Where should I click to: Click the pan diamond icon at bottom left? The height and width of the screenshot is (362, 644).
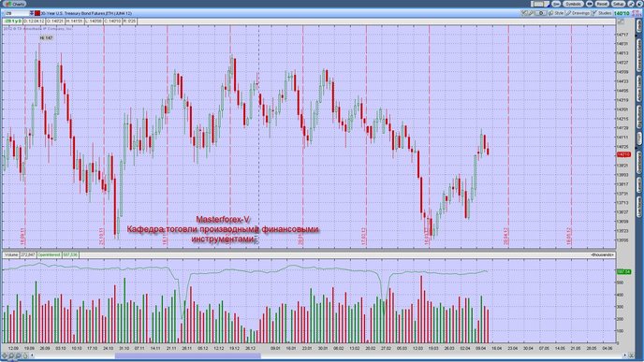pos(5,355)
